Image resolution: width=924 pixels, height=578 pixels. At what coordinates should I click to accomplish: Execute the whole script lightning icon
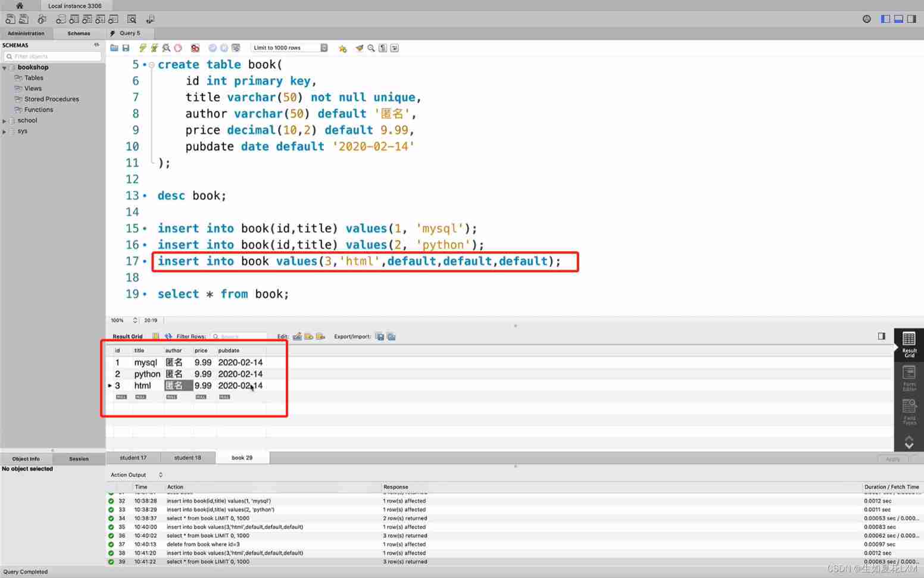coord(142,48)
